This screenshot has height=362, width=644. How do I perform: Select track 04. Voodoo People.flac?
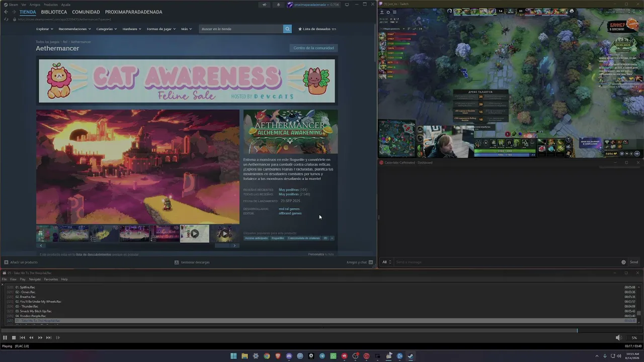(31, 316)
